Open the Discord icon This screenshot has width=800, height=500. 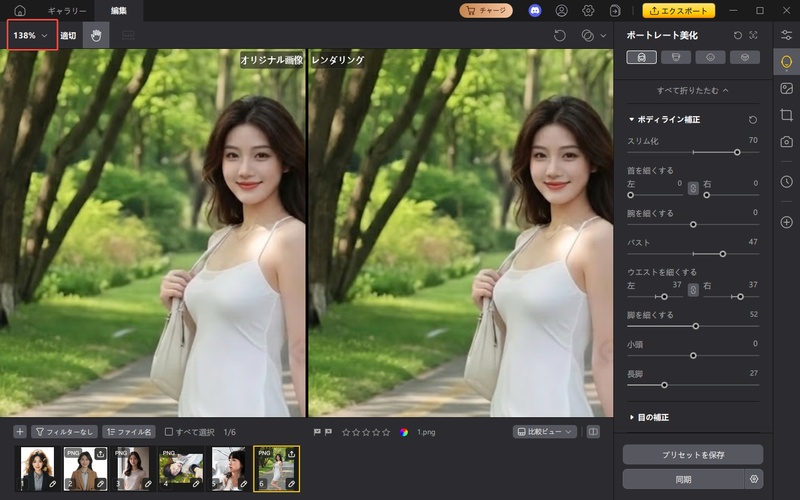[x=535, y=10]
